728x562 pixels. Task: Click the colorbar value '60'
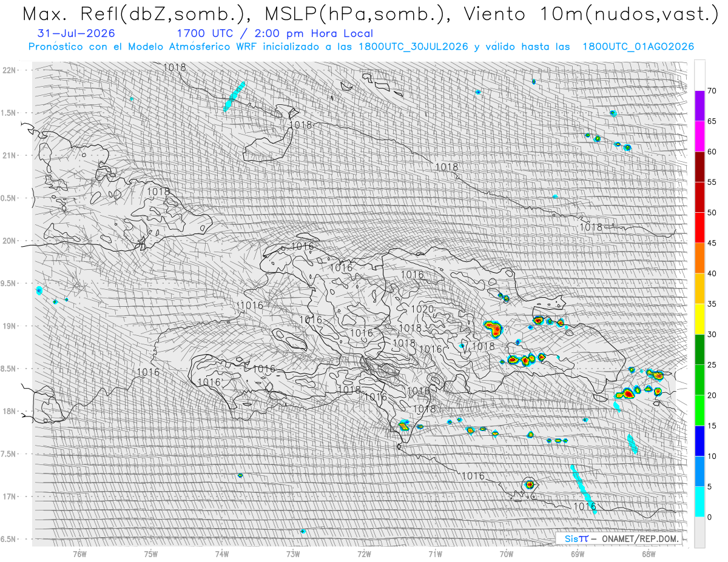click(x=712, y=152)
